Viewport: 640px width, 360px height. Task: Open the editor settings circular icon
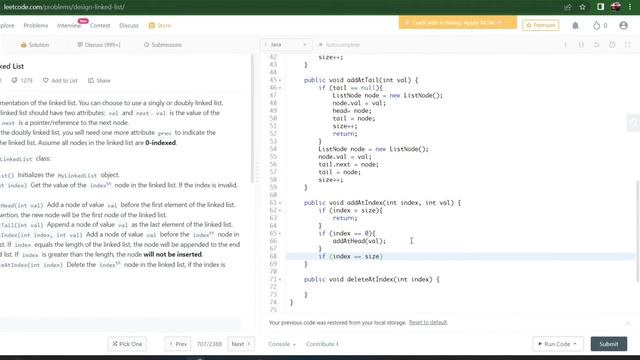pyautogui.click(x=612, y=44)
